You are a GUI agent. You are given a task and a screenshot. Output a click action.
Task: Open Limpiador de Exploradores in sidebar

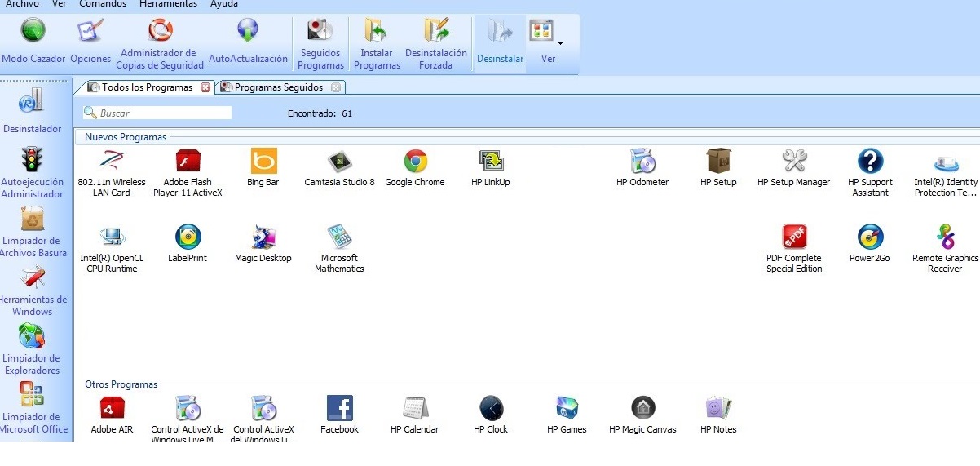pos(33,349)
